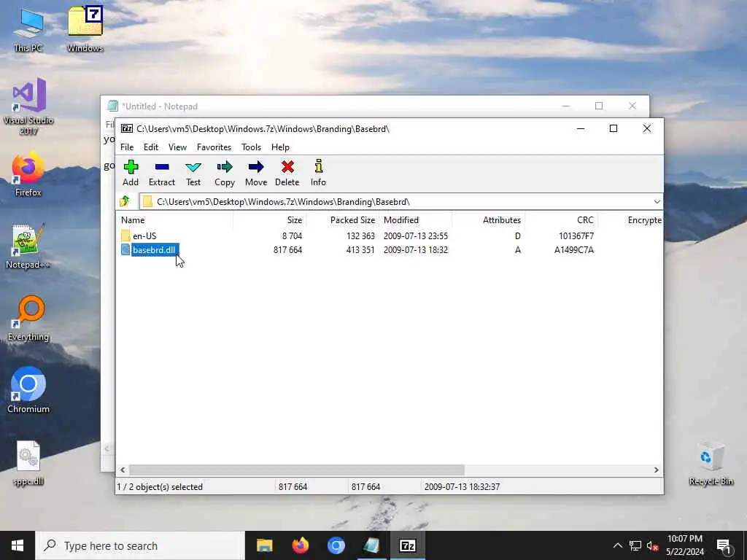Open the 7-Zip title bar system icon

pos(127,128)
